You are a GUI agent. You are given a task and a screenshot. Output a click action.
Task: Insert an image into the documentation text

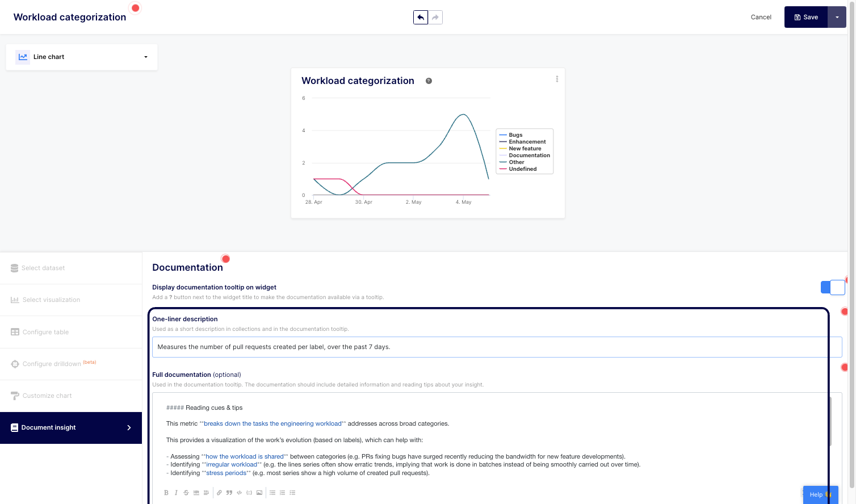pyautogui.click(x=259, y=493)
